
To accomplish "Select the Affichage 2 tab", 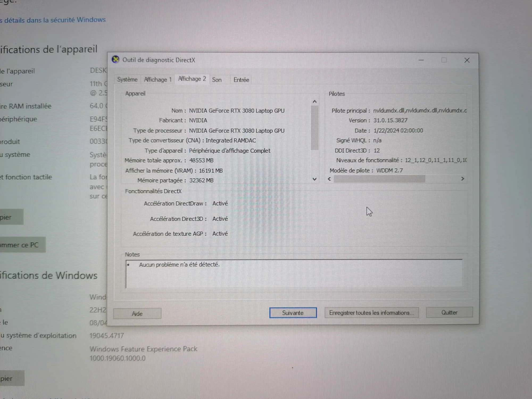I will tap(192, 79).
